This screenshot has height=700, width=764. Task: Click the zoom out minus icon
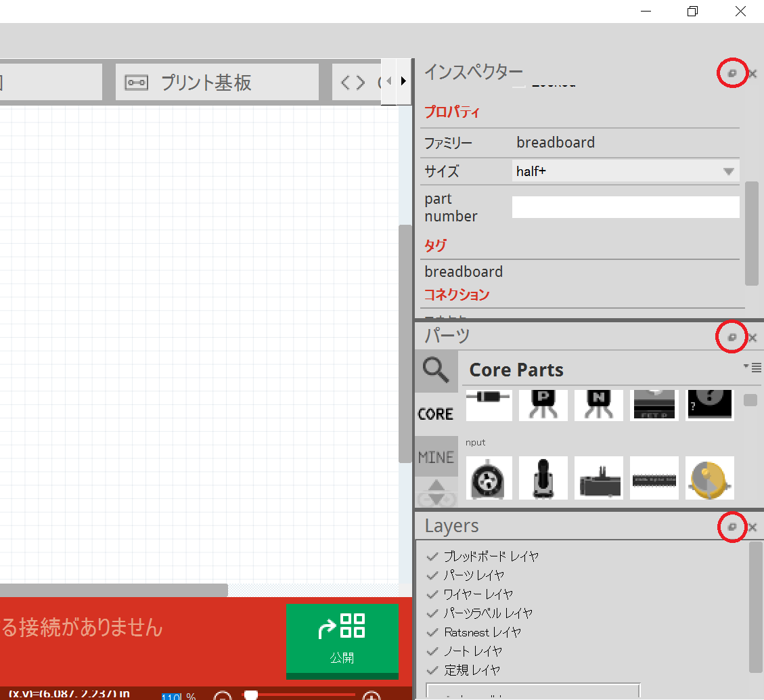(223, 696)
